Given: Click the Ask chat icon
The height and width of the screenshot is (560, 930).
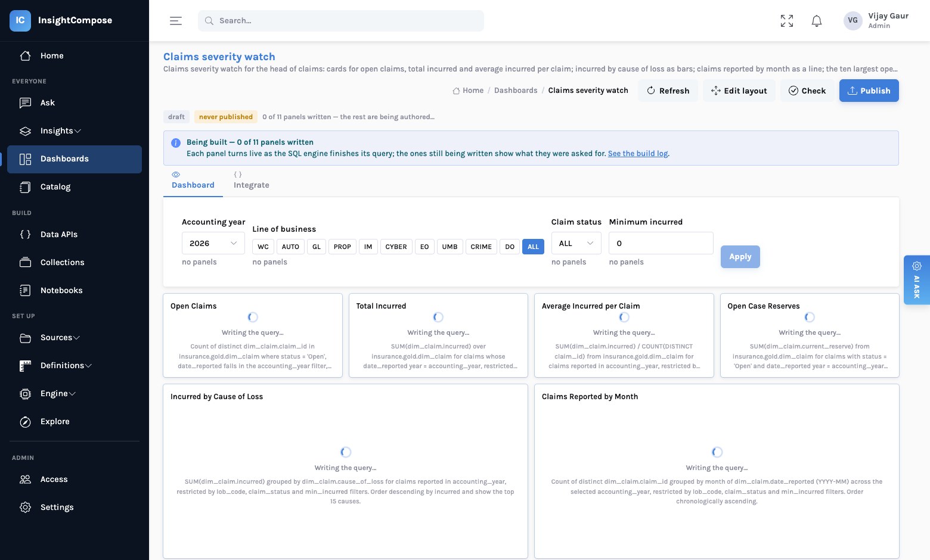Looking at the screenshot, I should [x=25, y=102].
